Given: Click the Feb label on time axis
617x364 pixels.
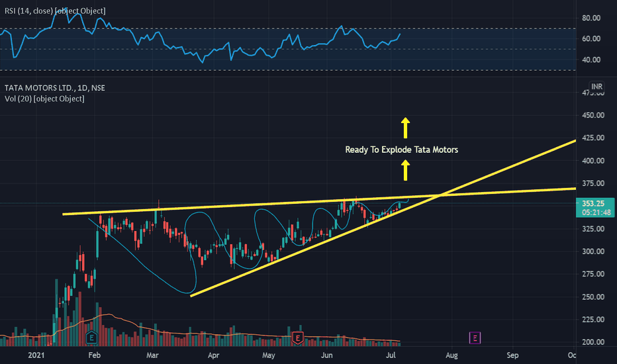Looking at the screenshot, I should point(95,355).
